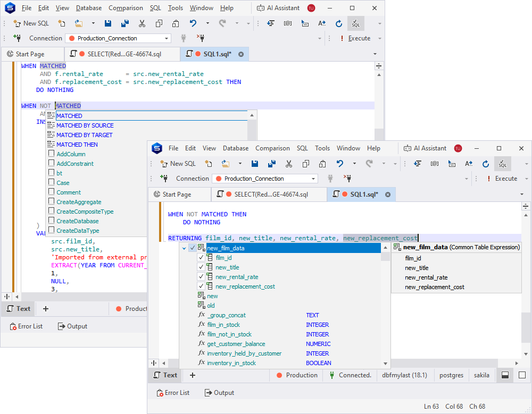
Task: Click the Cut scissors icon in the front window
Action: click(289, 164)
